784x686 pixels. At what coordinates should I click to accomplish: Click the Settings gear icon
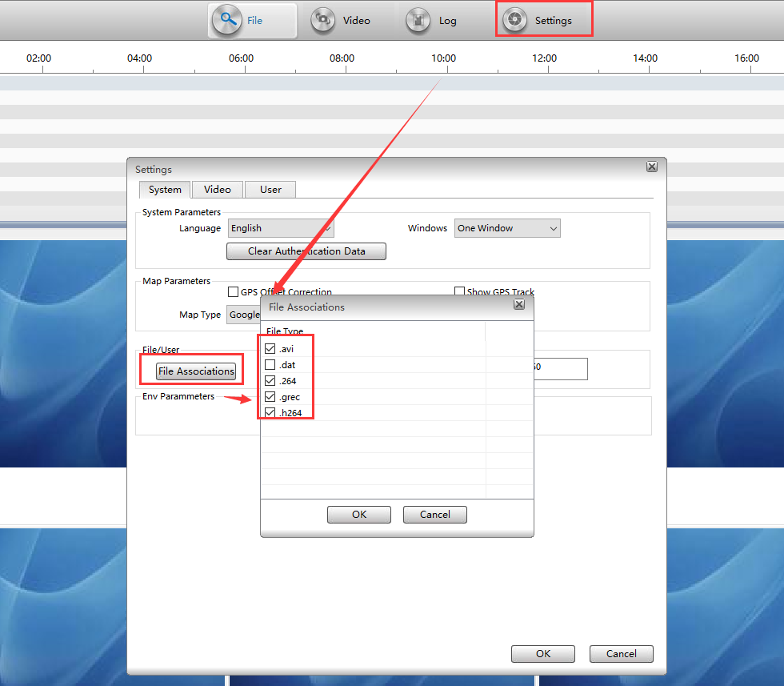pyautogui.click(x=514, y=20)
